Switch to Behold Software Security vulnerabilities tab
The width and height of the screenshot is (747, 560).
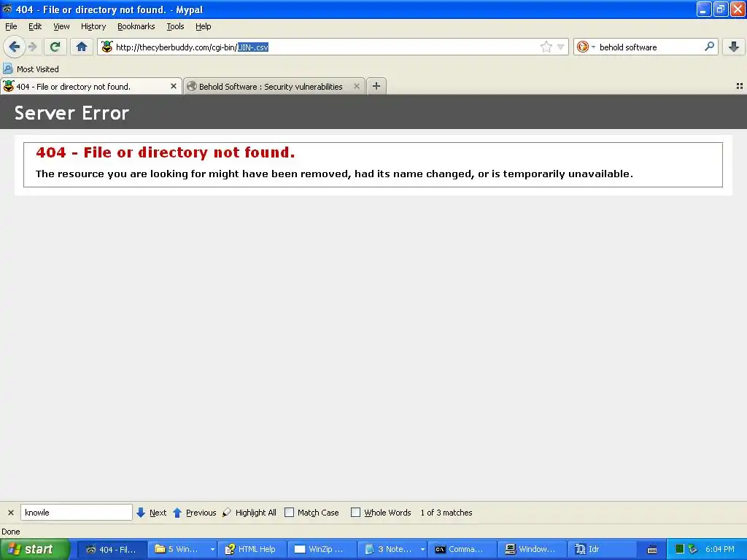[x=274, y=86]
